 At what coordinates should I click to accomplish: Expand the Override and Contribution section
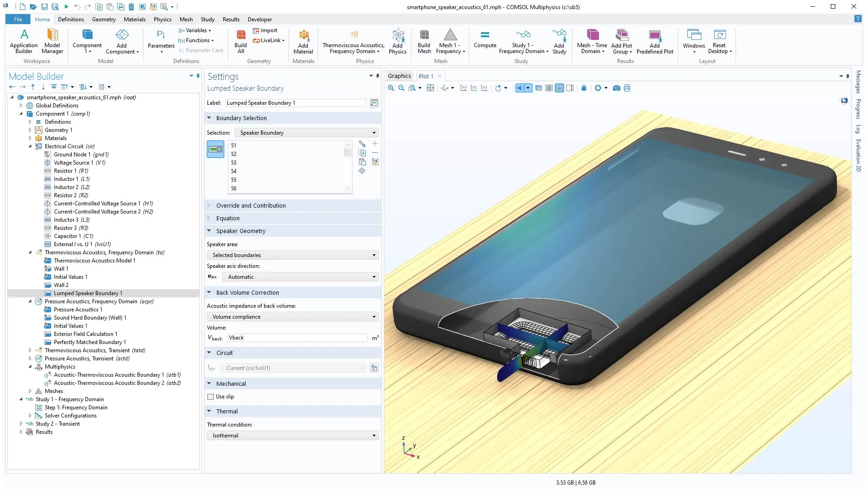click(251, 205)
